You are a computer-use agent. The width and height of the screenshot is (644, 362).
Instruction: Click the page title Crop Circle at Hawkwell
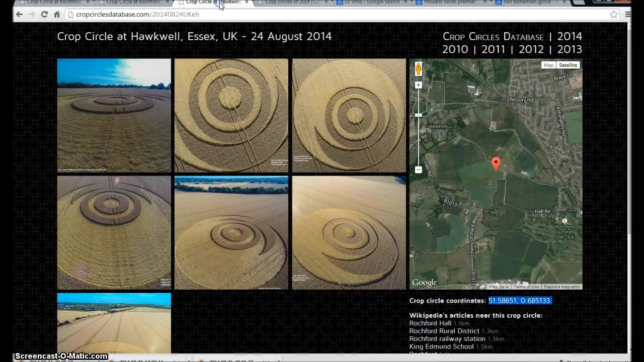point(194,37)
